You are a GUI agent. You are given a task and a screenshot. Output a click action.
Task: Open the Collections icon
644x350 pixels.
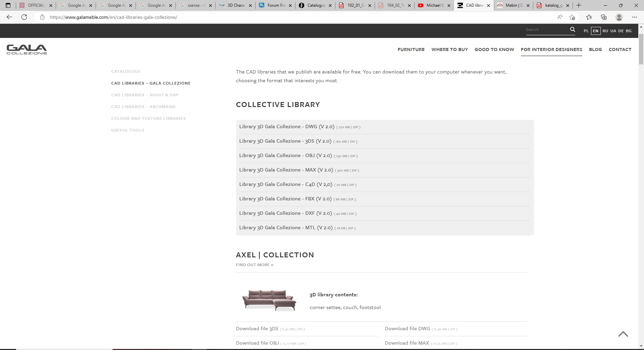(x=604, y=17)
